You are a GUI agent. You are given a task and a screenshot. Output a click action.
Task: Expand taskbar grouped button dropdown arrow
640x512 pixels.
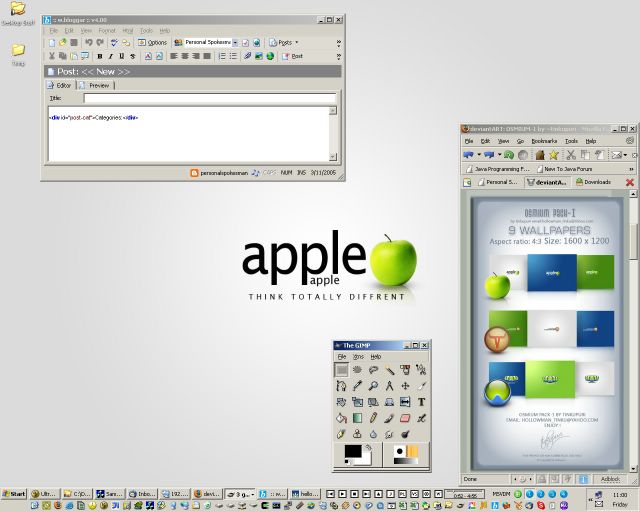click(252, 494)
